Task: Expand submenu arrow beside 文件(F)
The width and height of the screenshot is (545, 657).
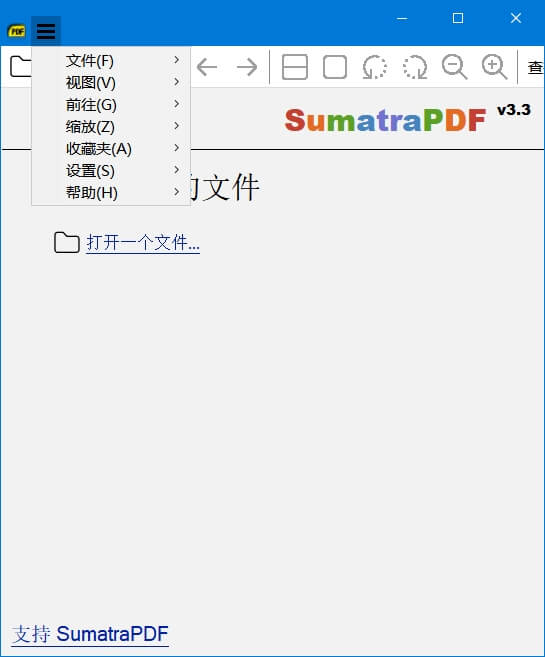Action: click(176, 60)
